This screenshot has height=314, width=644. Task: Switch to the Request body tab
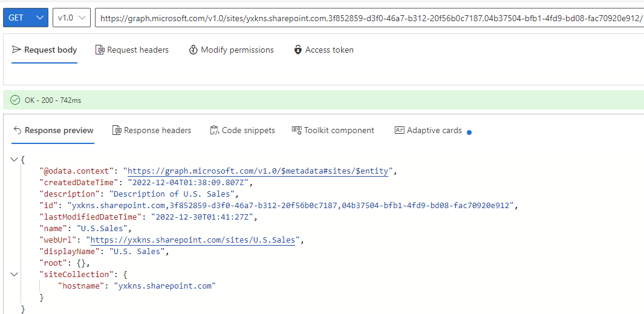(44, 50)
